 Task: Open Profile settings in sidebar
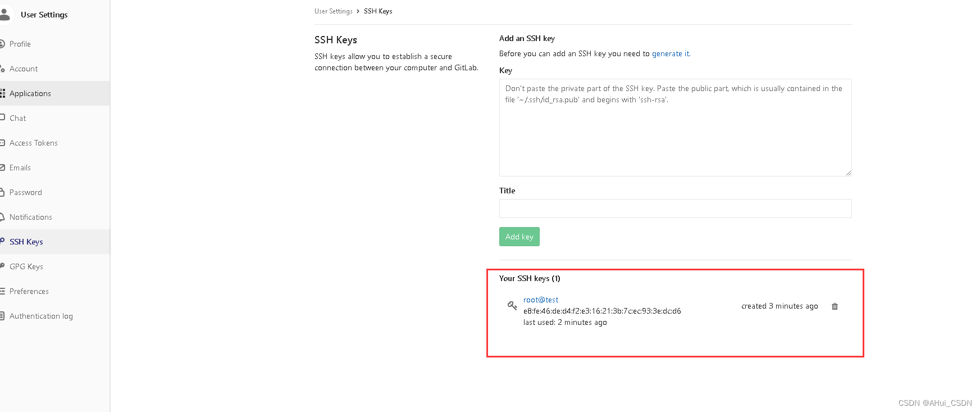click(20, 44)
